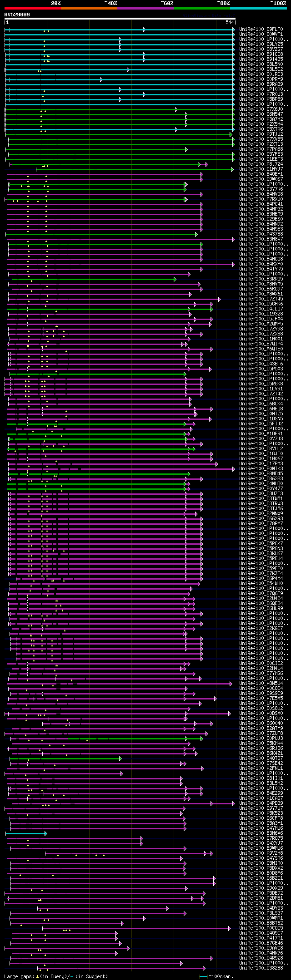The width and height of the screenshot is (291, 980).
Task: Select label UniRef100_C3Y7K6
Action: (261, 189)
